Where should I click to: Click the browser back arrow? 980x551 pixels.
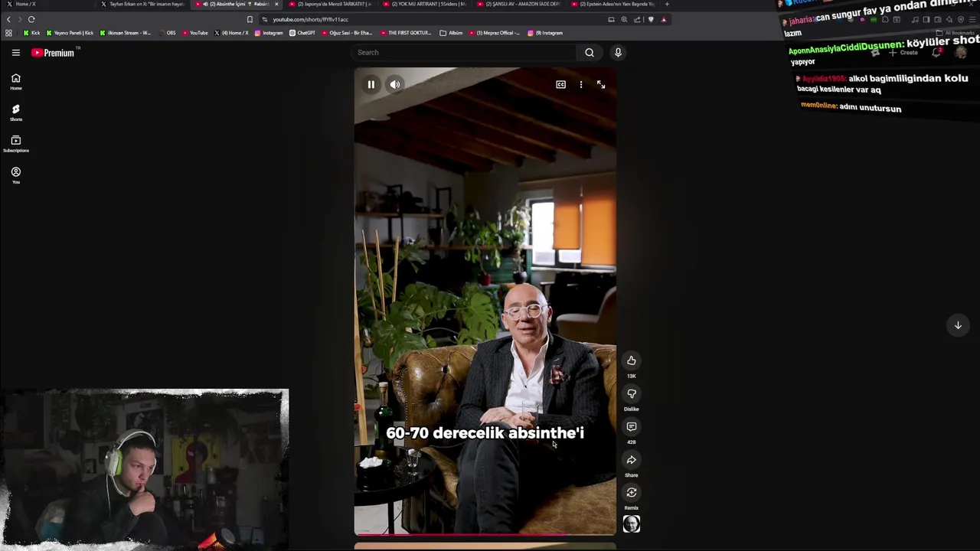[9, 19]
